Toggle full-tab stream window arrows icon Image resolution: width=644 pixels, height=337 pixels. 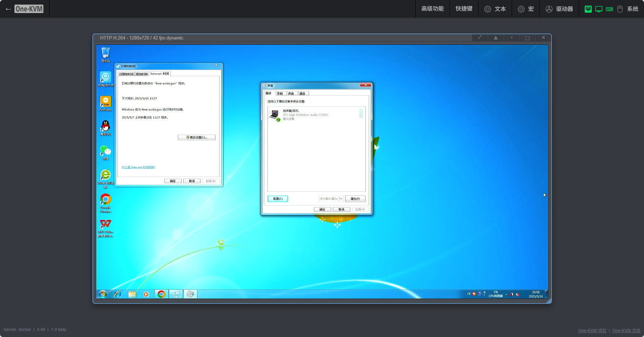pyautogui.click(x=480, y=38)
